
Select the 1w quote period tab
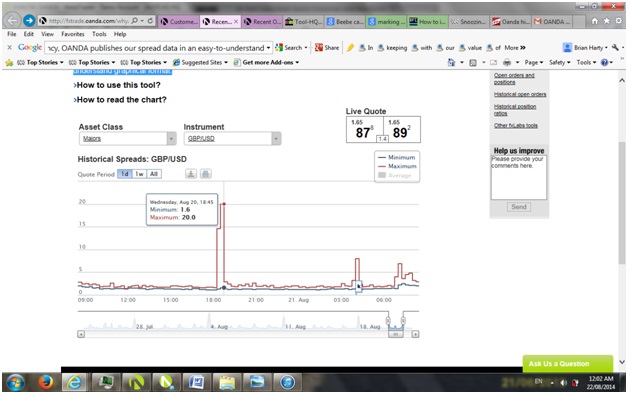coord(139,174)
